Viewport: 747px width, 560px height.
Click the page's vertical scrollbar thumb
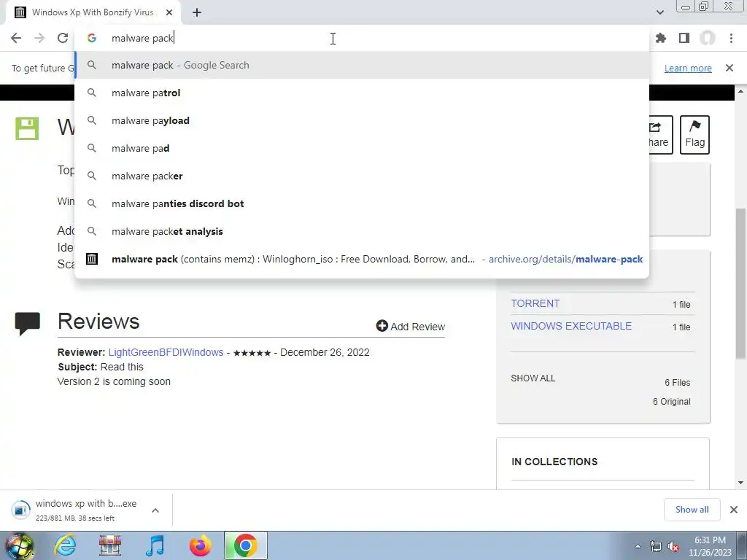coord(740,284)
